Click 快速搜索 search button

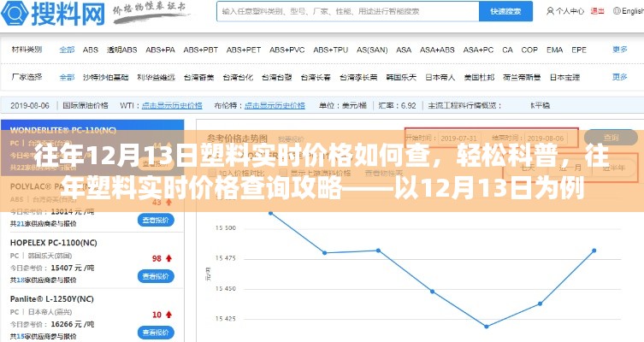pos(505,11)
